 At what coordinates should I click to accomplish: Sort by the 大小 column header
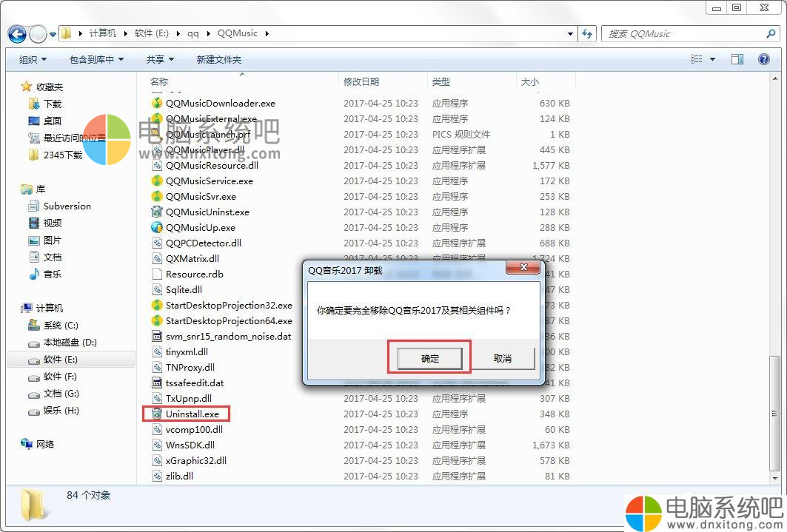coord(529,81)
